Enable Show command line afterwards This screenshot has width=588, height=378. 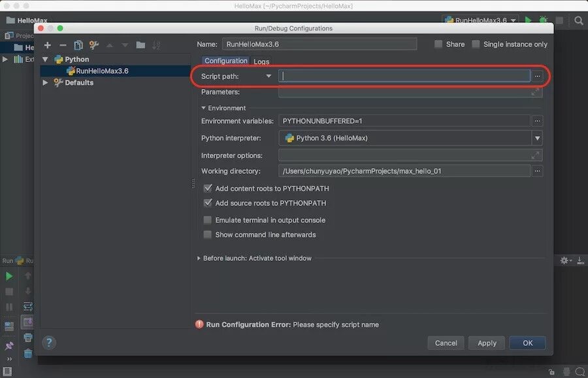click(x=207, y=234)
